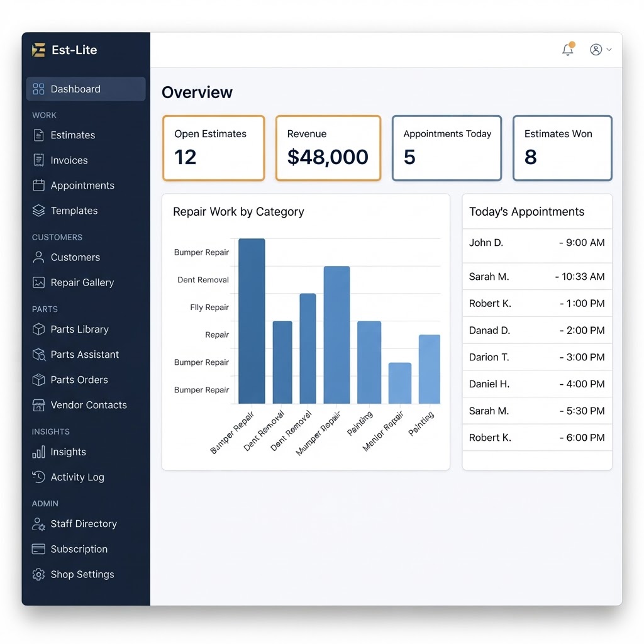Click Robert K. 1:00 PM appointment
The height and width of the screenshot is (644, 644).
coord(537,304)
